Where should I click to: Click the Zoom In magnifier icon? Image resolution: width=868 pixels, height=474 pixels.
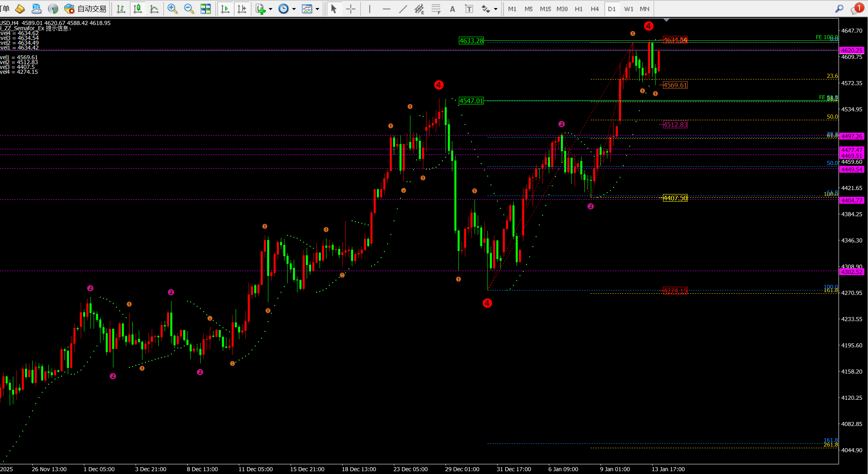(172, 9)
